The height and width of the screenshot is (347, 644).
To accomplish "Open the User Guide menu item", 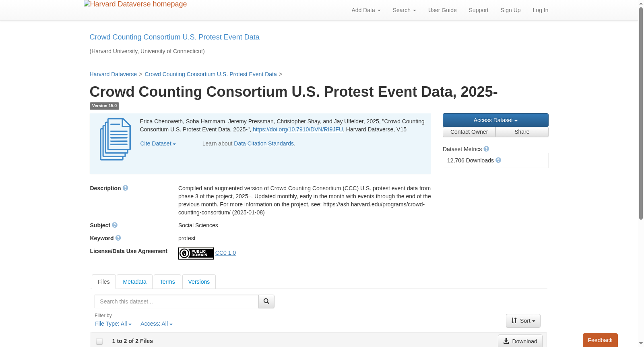I will tap(442, 10).
